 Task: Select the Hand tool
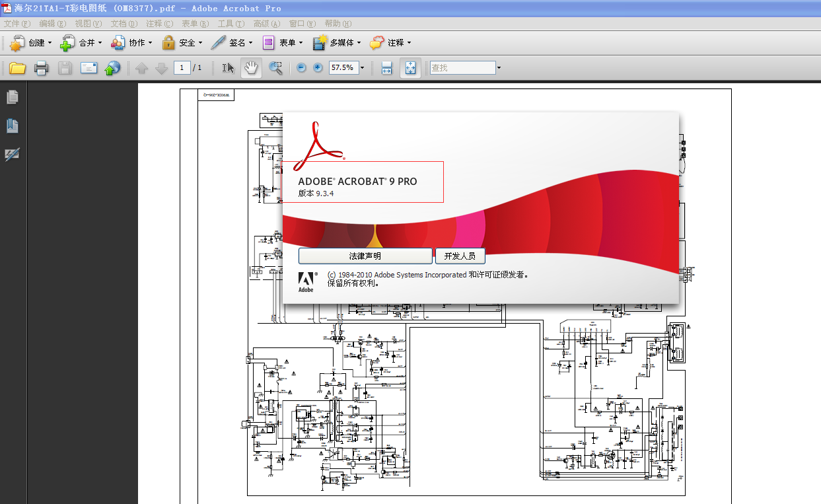251,67
